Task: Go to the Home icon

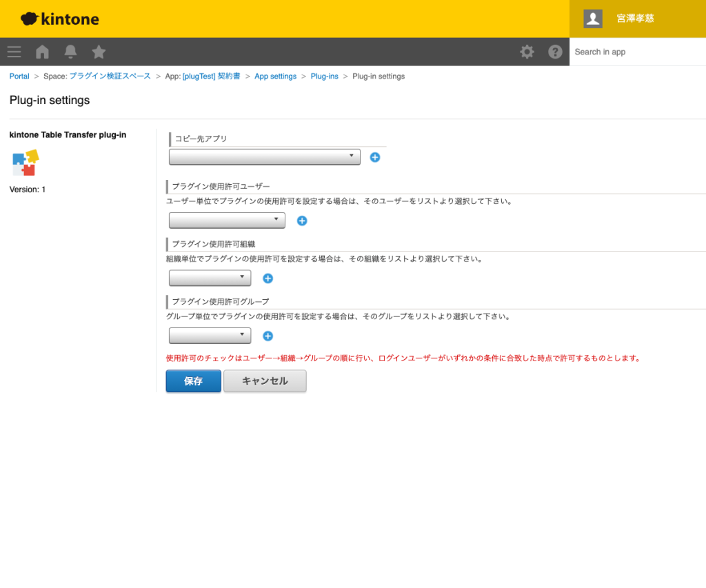Action: (x=42, y=52)
